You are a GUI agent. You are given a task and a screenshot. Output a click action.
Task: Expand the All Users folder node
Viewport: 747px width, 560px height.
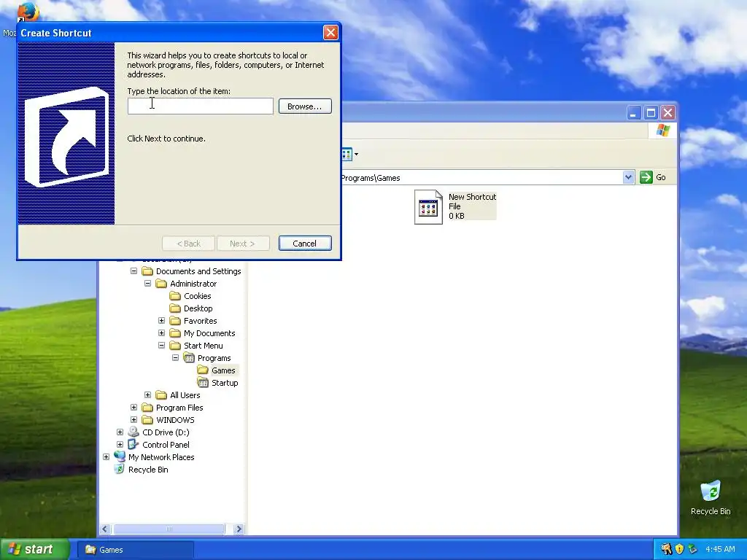coord(147,394)
